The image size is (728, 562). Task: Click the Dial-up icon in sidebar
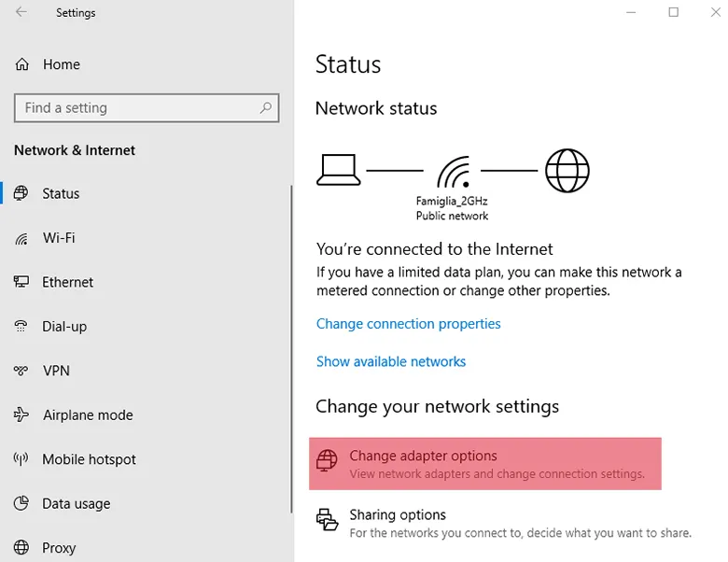[21, 327]
